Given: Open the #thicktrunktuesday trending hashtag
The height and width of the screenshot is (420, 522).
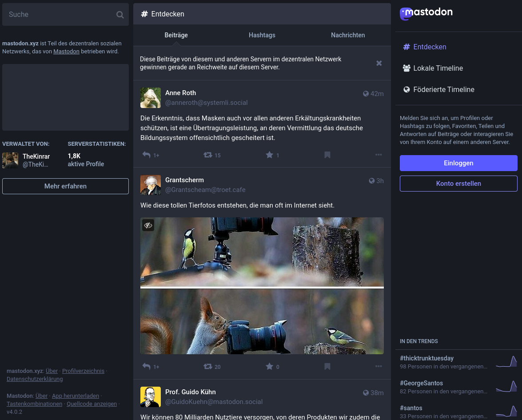Looking at the screenshot, I should coord(426,358).
